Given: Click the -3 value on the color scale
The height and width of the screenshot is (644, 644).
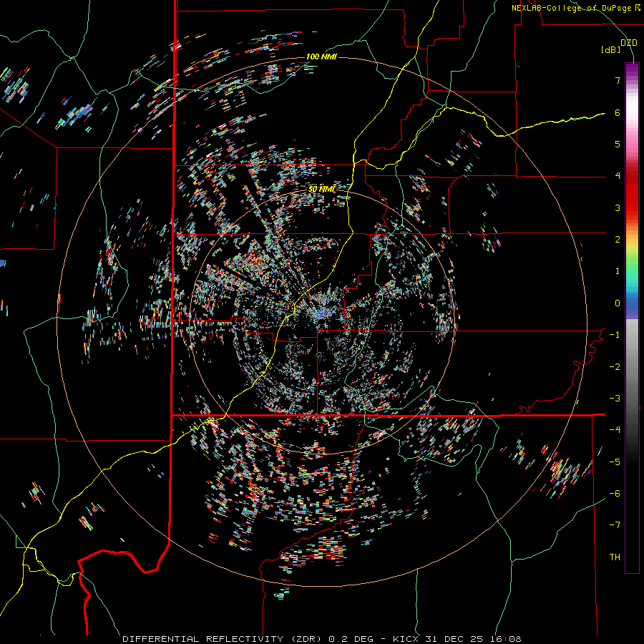Looking at the screenshot, I should [615, 399].
